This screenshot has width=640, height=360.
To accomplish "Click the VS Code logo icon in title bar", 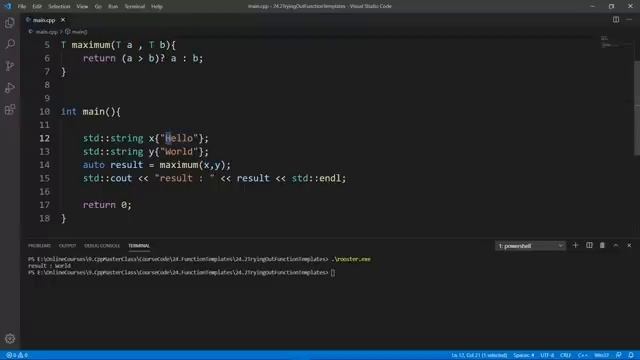I will [x=8, y=6].
